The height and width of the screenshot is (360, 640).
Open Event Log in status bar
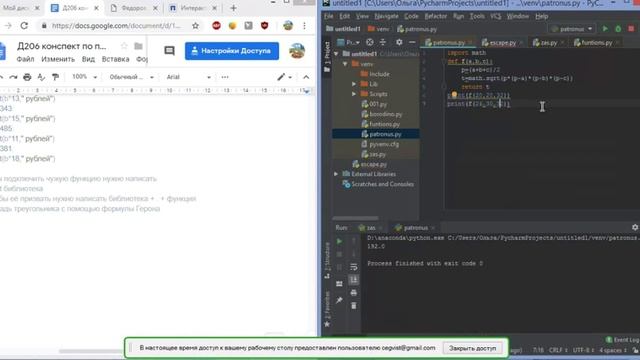pos(622,340)
